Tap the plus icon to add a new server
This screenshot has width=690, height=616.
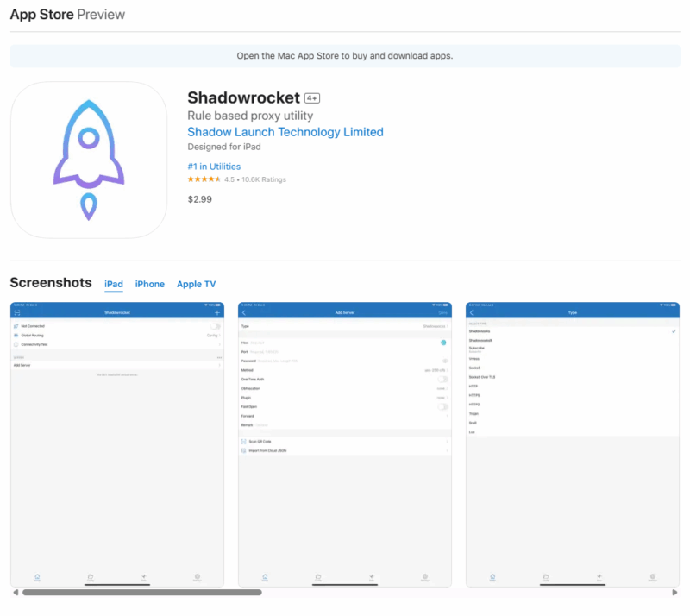217,313
